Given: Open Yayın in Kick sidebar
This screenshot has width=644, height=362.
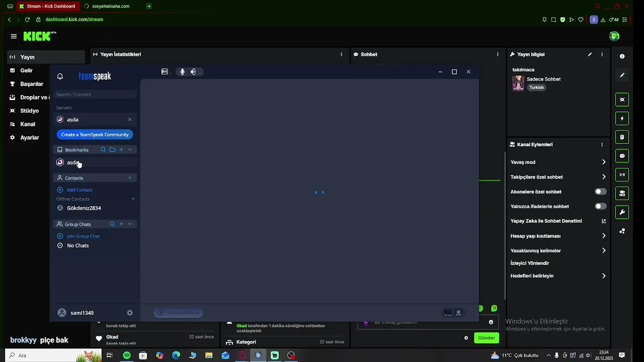Looking at the screenshot, I should (46, 57).
